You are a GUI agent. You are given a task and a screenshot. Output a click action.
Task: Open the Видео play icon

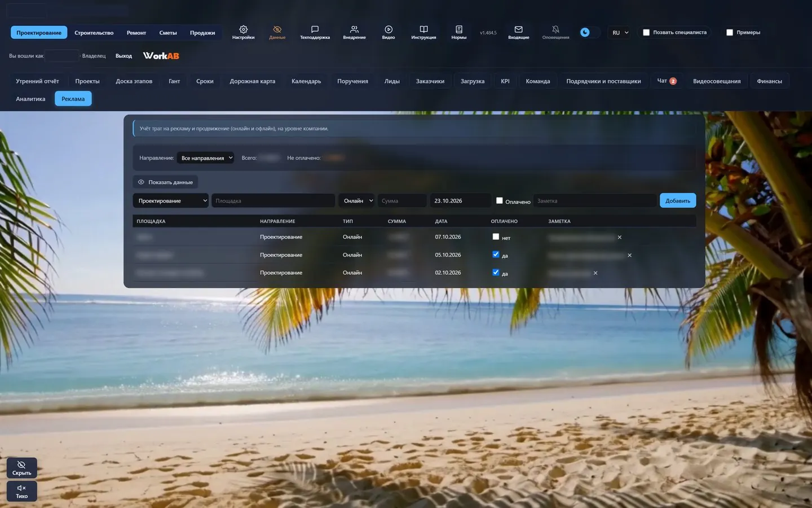[x=389, y=32]
